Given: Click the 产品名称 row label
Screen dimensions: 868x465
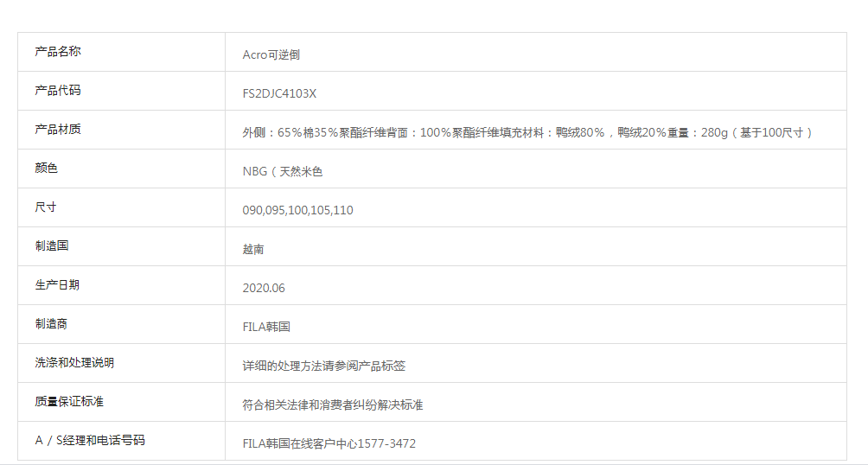Looking at the screenshot, I should tap(58, 52).
